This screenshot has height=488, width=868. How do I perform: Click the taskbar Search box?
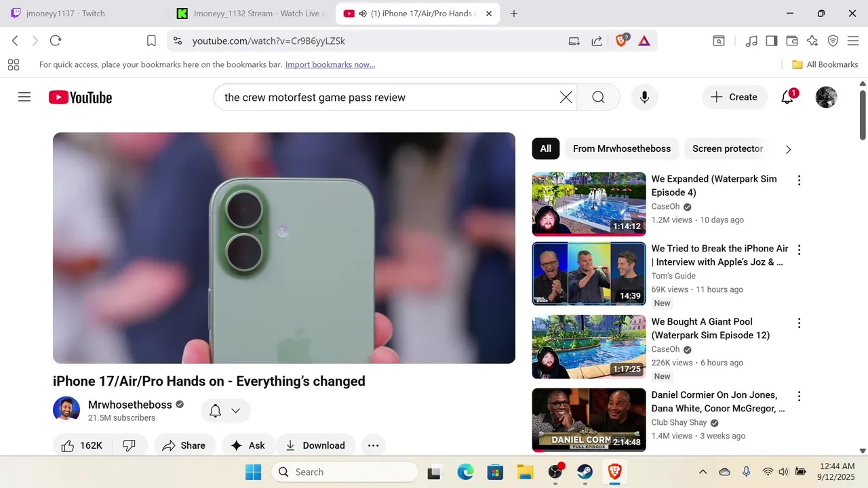pos(345,472)
